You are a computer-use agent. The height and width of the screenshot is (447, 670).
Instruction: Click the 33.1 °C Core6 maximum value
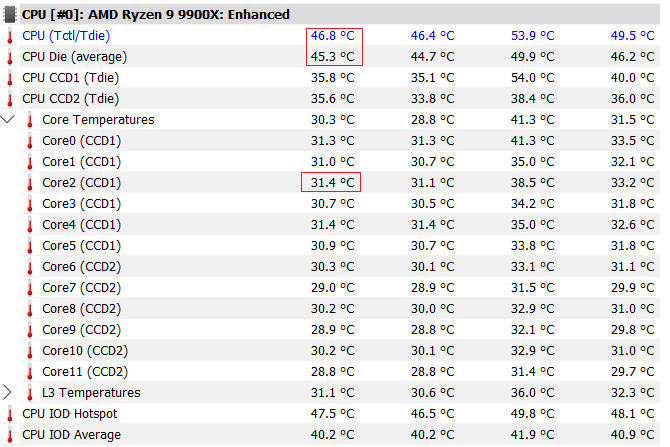[x=532, y=267]
